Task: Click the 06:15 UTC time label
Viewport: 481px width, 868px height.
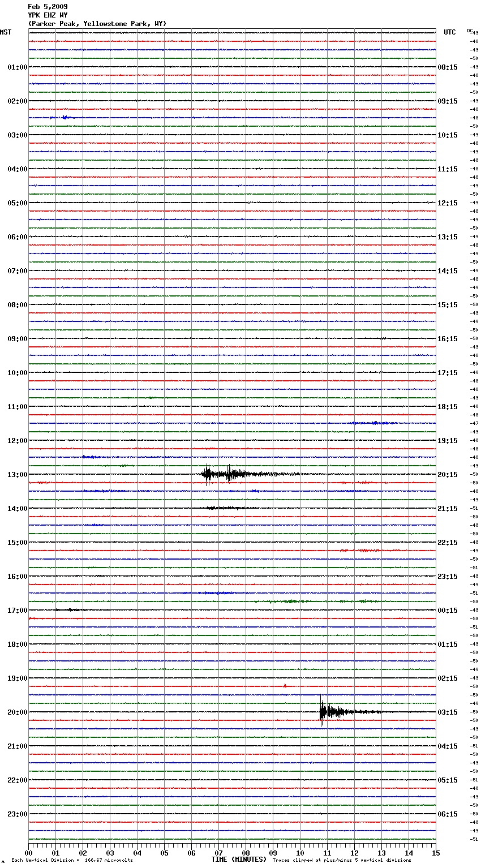Action: pos(448,814)
